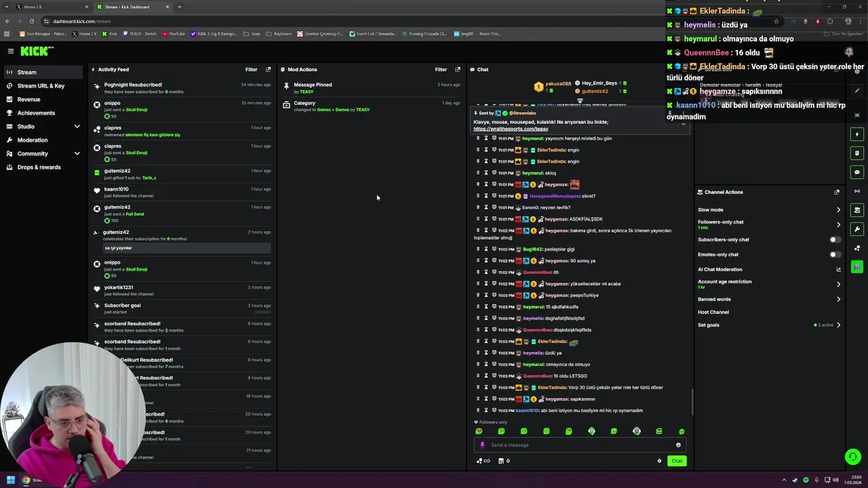Viewport: 868px width, 488px height.
Task: Open chat settings gear icon
Action: pos(659,461)
